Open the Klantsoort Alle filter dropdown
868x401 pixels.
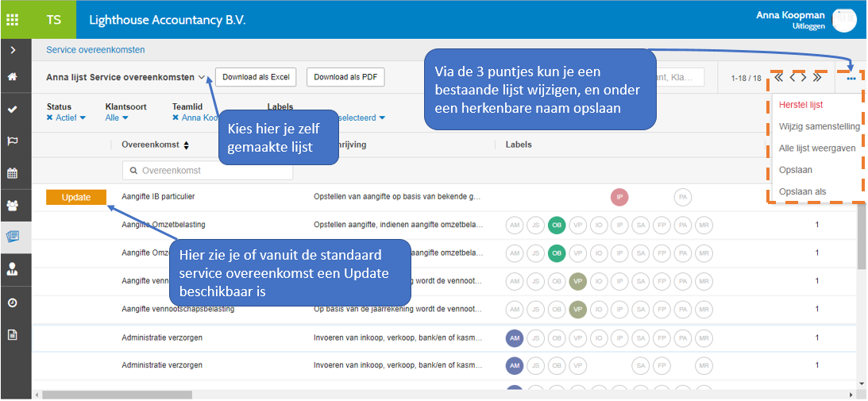(x=117, y=118)
